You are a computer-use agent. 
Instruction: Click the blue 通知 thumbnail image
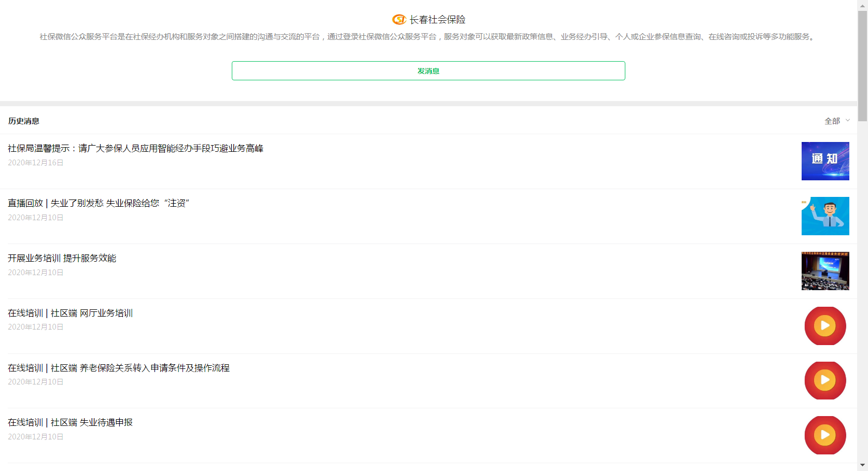[x=825, y=161]
